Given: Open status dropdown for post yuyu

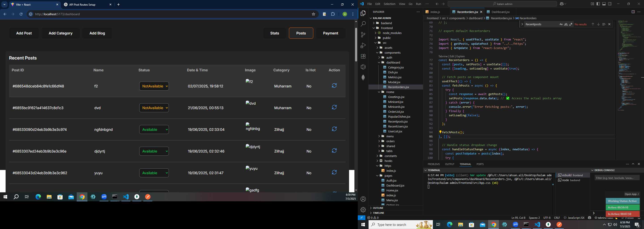Looking at the screenshot, I should [154, 173].
